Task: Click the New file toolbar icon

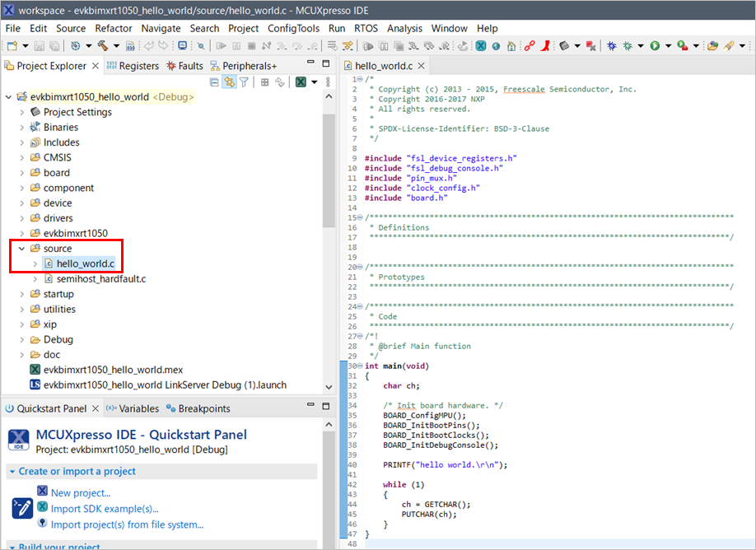Action: coord(12,46)
